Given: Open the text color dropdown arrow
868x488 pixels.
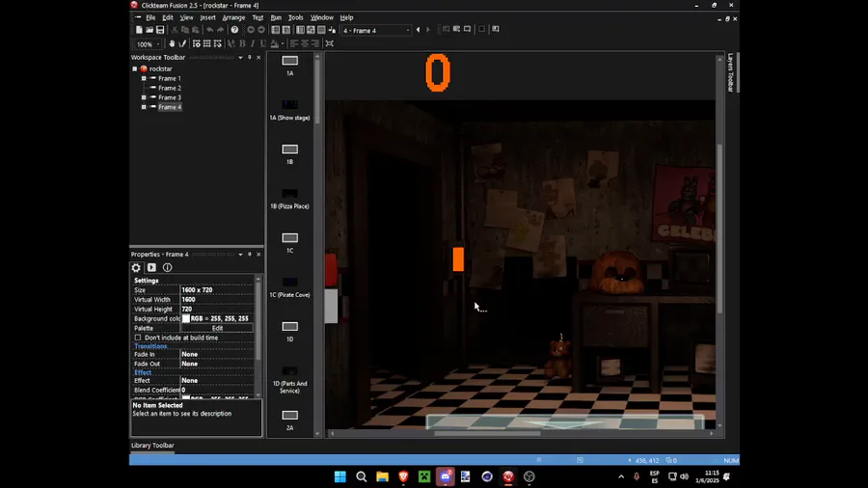Looking at the screenshot, I should [x=283, y=43].
